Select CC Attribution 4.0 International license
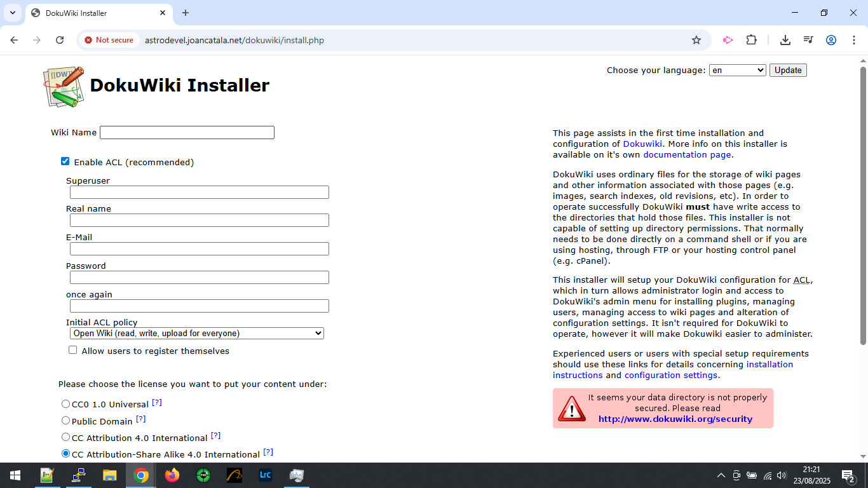 (x=65, y=437)
